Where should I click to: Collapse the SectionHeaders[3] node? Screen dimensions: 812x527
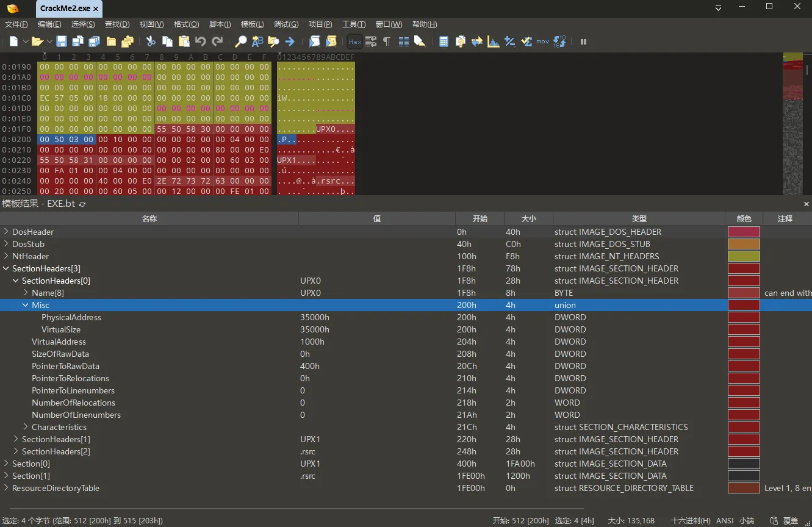[x=6, y=268]
